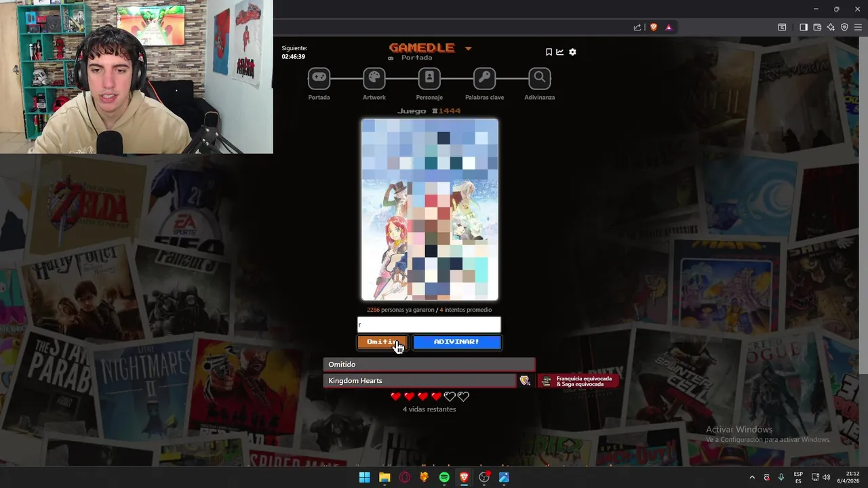Open the Windows Start menu
The image size is (868, 488).
coord(364,477)
